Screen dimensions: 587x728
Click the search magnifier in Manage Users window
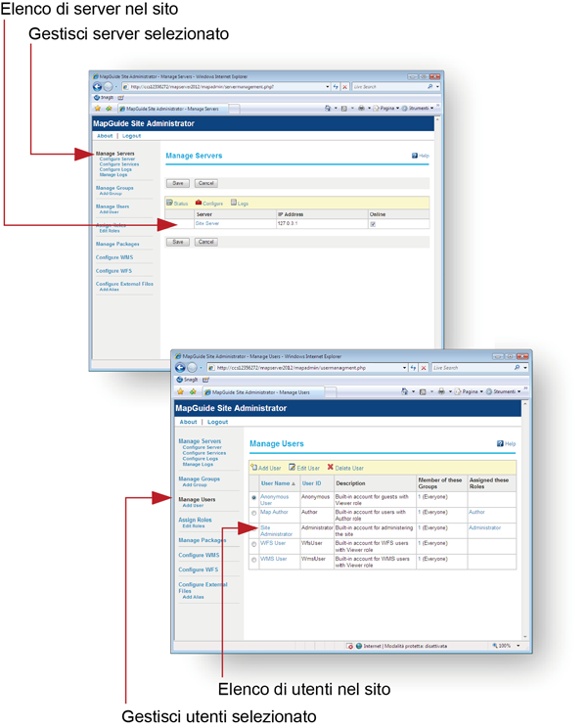point(517,368)
